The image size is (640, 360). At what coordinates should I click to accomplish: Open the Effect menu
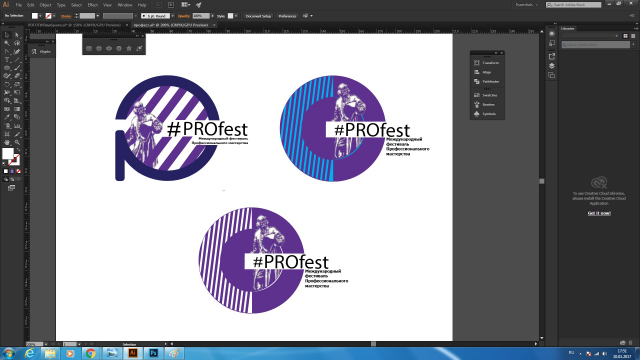click(x=93, y=5)
